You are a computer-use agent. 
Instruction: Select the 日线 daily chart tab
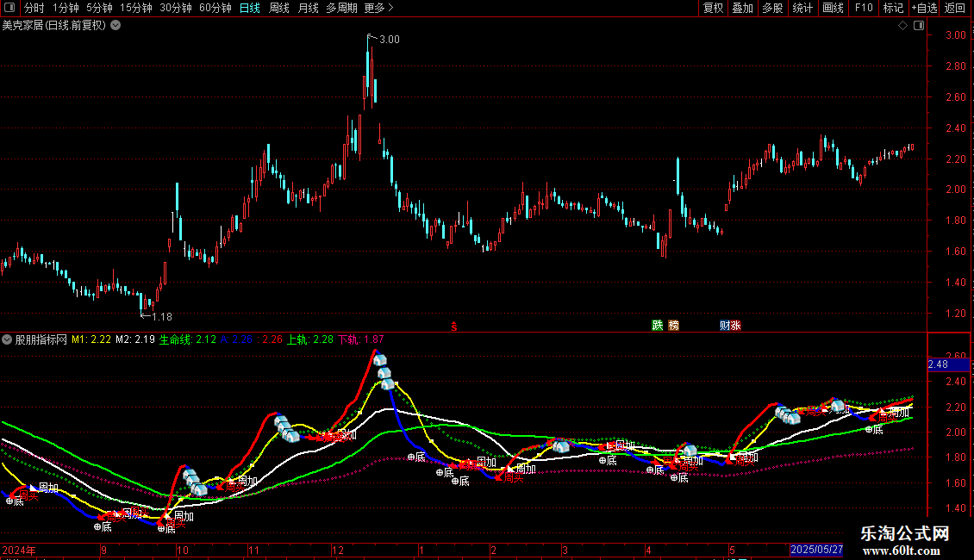tap(250, 8)
